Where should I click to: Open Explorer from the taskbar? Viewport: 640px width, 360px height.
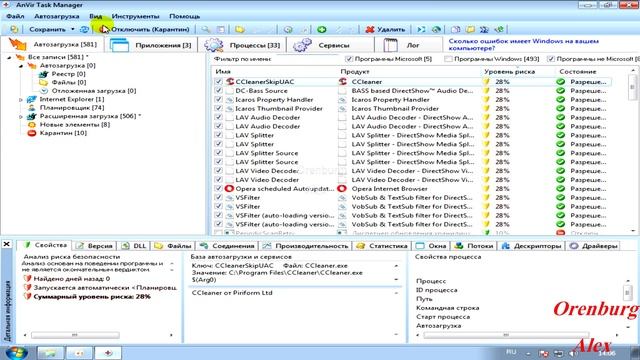tap(51, 353)
